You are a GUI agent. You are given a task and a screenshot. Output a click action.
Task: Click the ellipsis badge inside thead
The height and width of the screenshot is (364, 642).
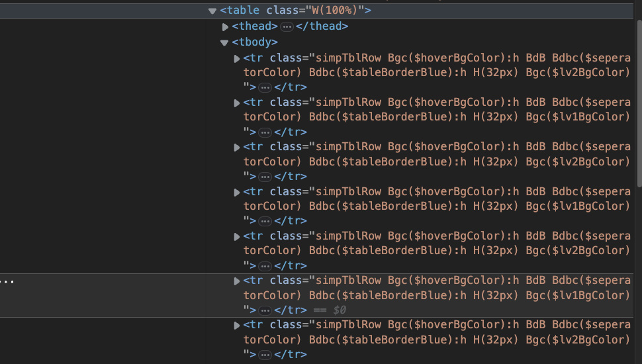click(x=287, y=27)
